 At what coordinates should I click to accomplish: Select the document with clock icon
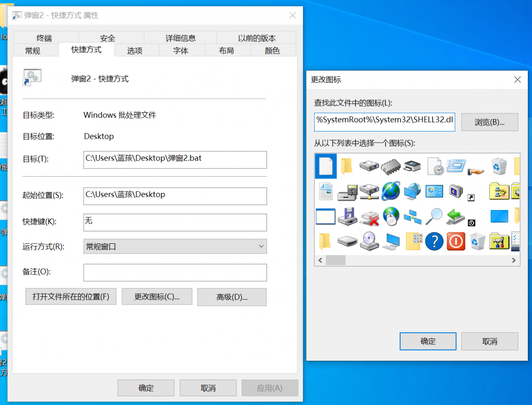pyautogui.click(x=435, y=166)
